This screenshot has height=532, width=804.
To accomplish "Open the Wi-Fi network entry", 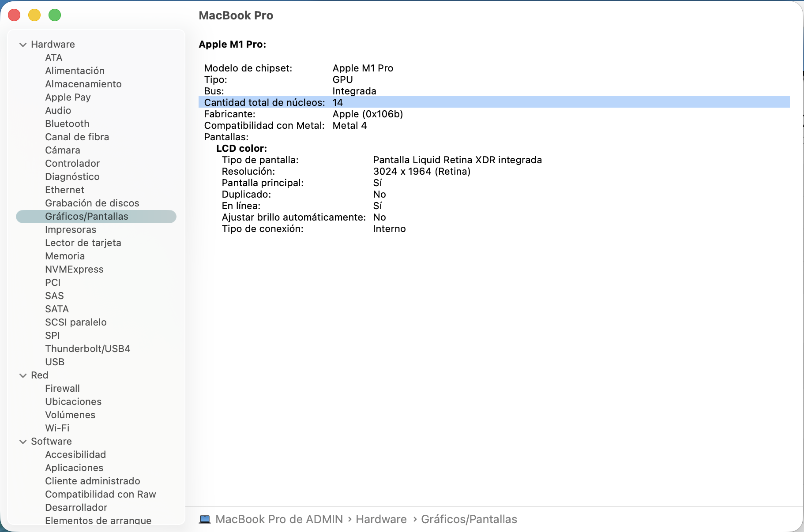I will point(57,428).
